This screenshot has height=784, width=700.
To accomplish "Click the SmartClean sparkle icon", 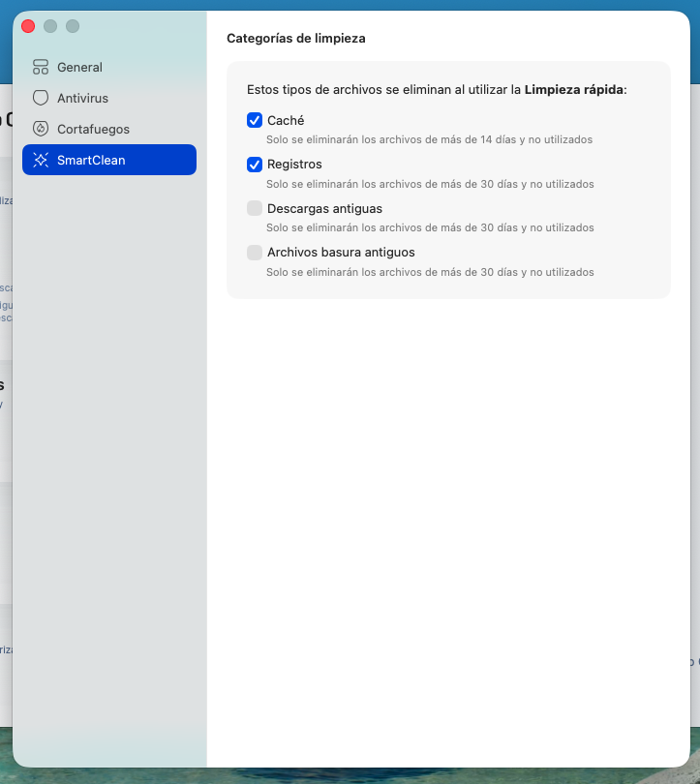I will [41, 160].
